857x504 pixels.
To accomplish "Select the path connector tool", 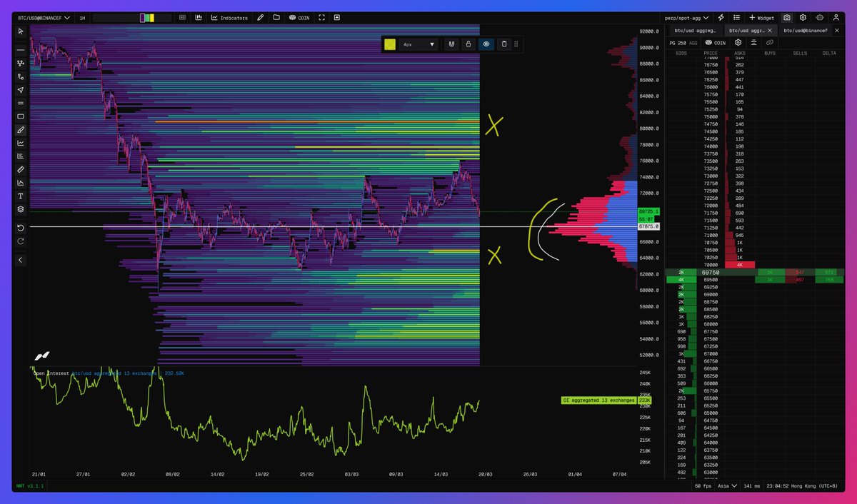I will point(21,76).
